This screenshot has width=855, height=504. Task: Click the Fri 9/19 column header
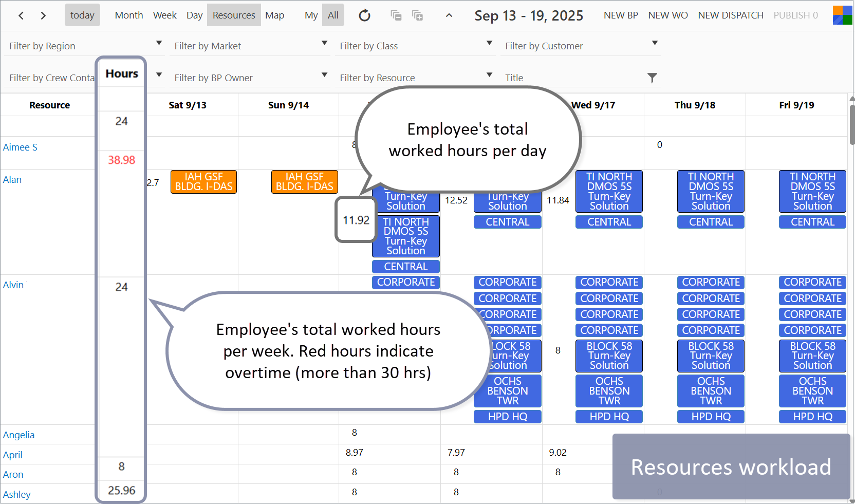(x=797, y=105)
